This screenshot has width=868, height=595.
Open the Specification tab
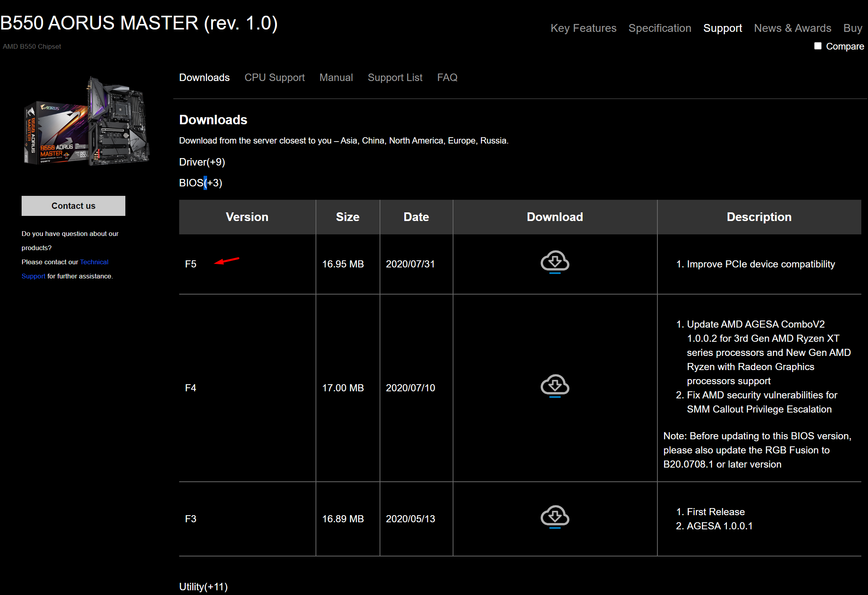point(660,28)
